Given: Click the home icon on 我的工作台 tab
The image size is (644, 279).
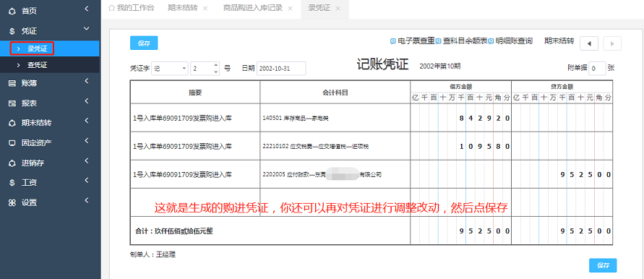Looking at the screenshot, I should tap(111, 8).
